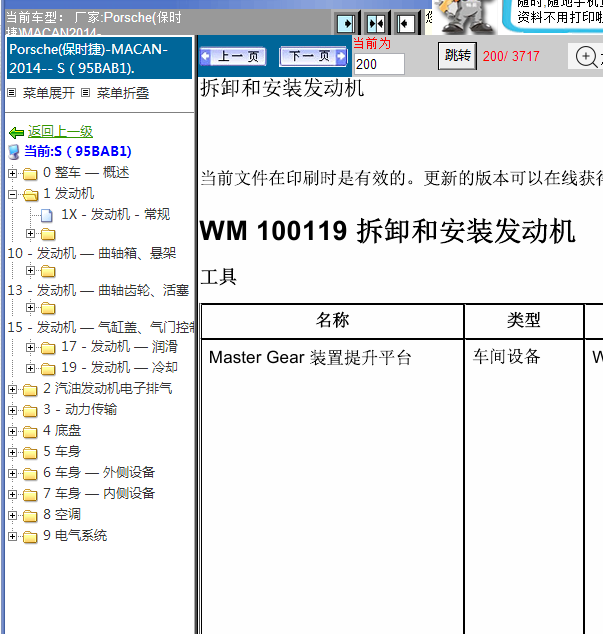Click the 返回上一级 link
The width and height of the screenshot is (603, 634).
pos(60,131)
